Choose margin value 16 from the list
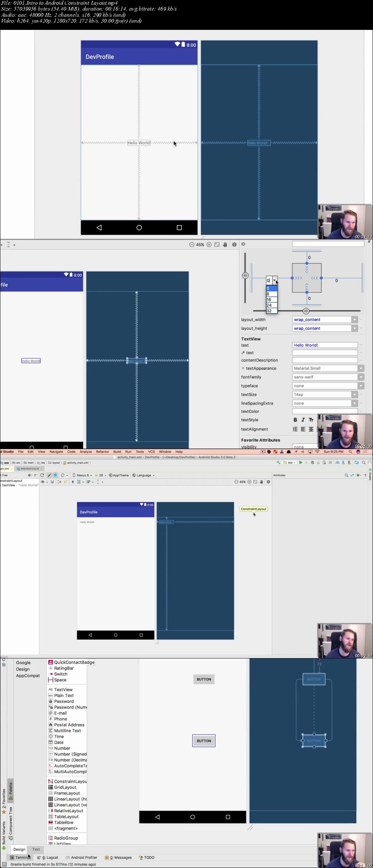This screenshot has width=373, height=868. point(272,300)
